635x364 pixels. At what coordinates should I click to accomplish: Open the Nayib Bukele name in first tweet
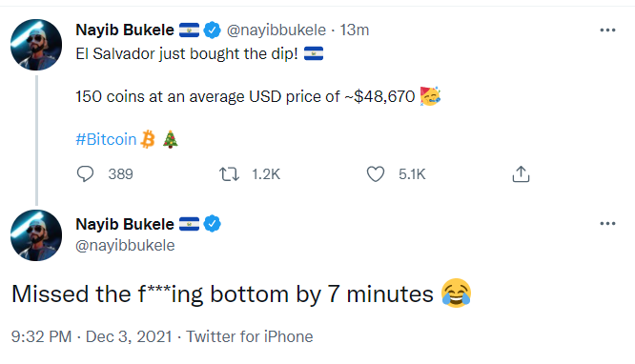pyautogui.click(x=125, y=30)
